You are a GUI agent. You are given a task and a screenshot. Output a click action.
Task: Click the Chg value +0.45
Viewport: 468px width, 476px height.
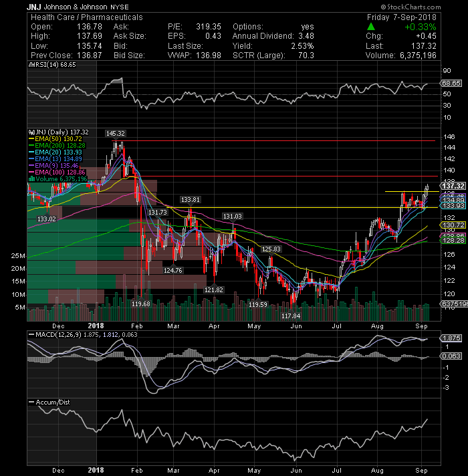(426, 36)
